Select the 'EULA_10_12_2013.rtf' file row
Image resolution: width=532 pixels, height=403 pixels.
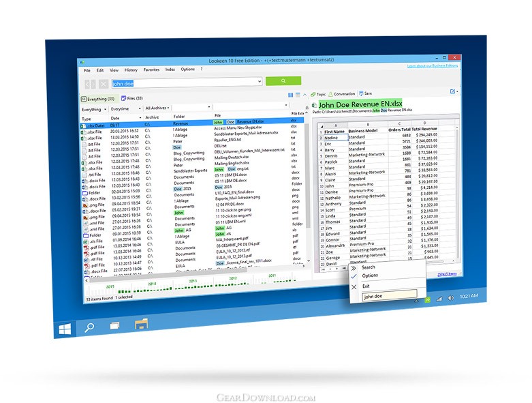pyautogui.click(x=233, y=251)
